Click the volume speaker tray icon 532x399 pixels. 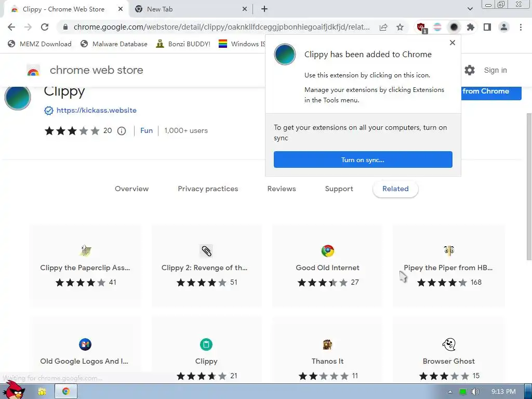tap(475, 392)
